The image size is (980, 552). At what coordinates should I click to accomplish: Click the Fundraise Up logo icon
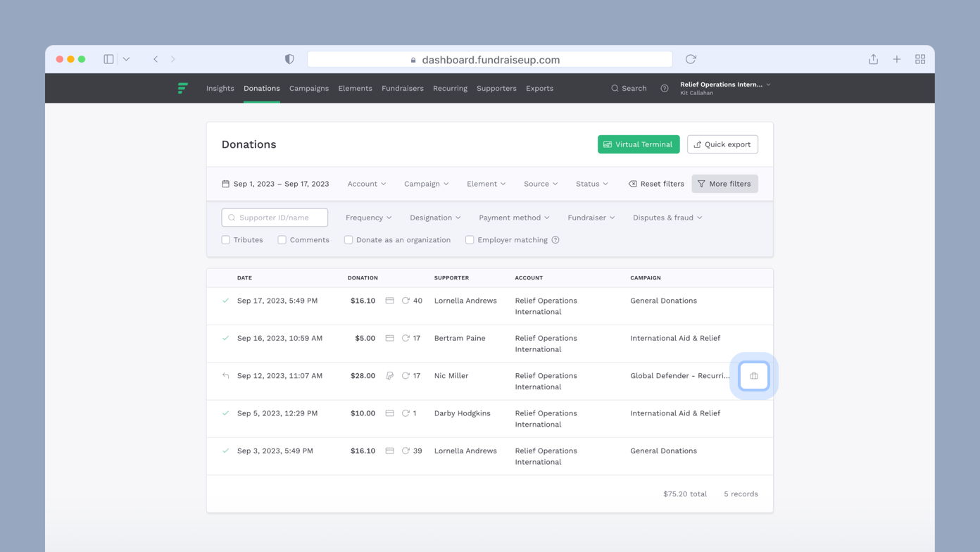pos(183,88)
